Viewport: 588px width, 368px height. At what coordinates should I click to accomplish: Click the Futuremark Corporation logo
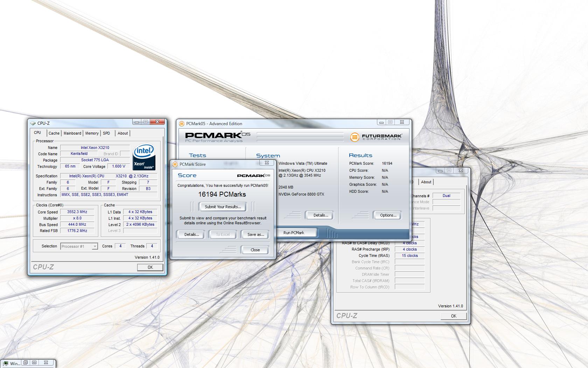tap(376, 137)
